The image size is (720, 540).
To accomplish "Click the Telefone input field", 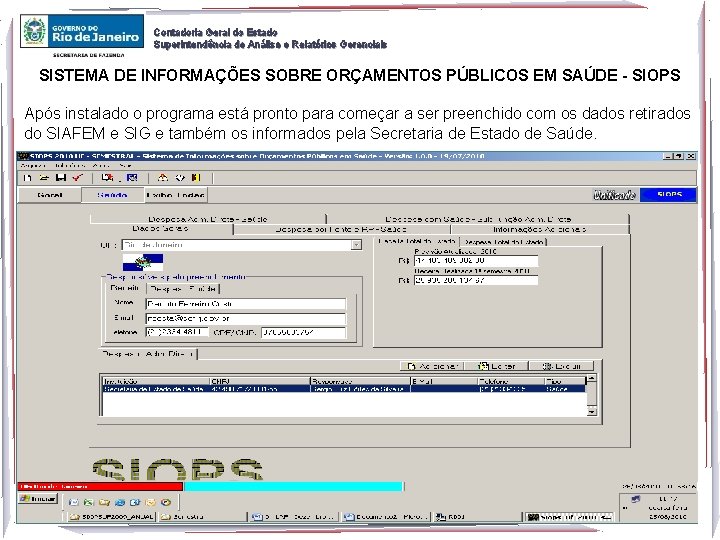I will pyautogui.click(x=177, y=332).
